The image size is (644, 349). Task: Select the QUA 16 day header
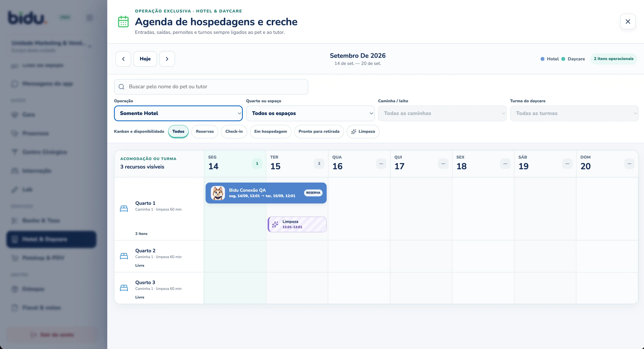(359, 164)
